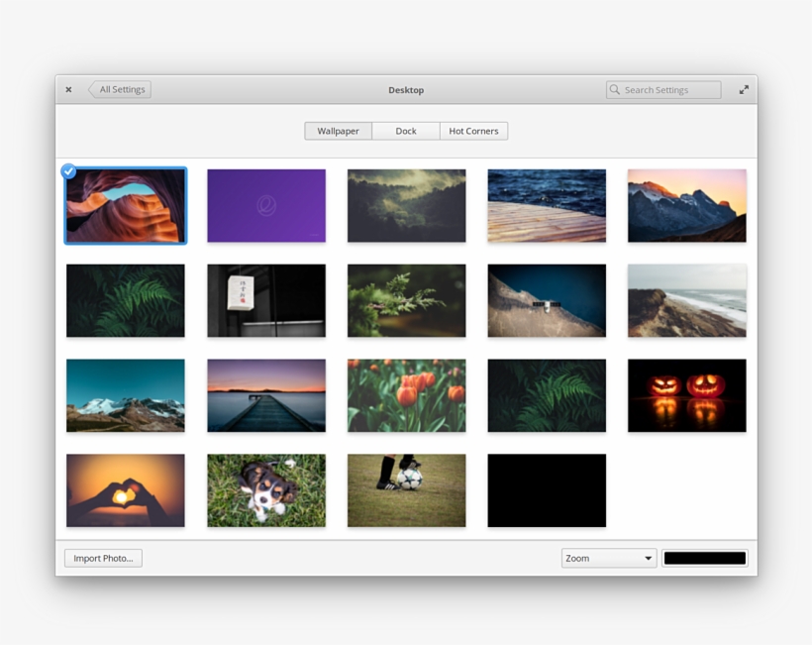812x645 pixels.
Task: Select the heart hands sunset wallpaper
Action: [x=125, y=490]
